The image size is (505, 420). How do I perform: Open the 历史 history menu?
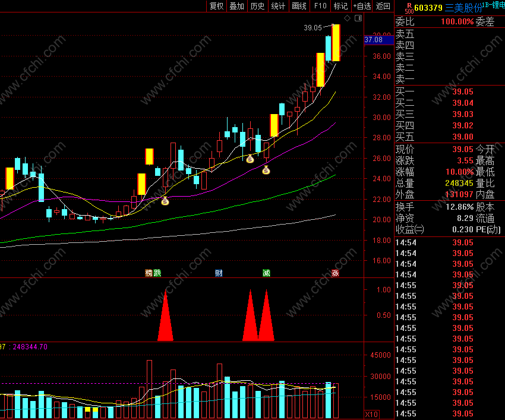pyautogui.click(x=258, y=6)
